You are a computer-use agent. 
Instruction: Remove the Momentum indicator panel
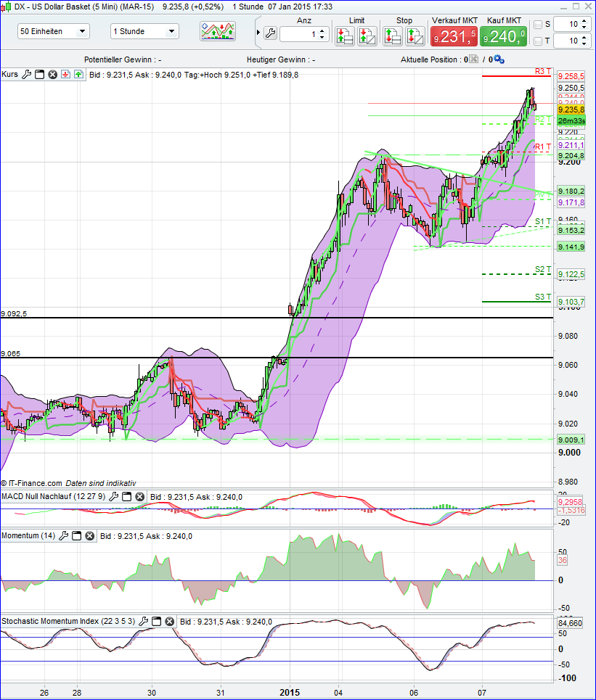[x=89, y=535]
